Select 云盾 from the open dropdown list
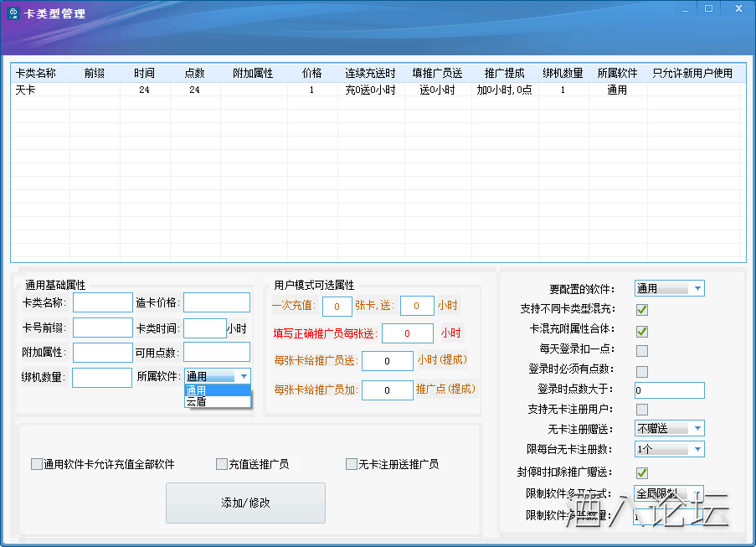Screen dimensions: 756x547 (x=217, y=402)
